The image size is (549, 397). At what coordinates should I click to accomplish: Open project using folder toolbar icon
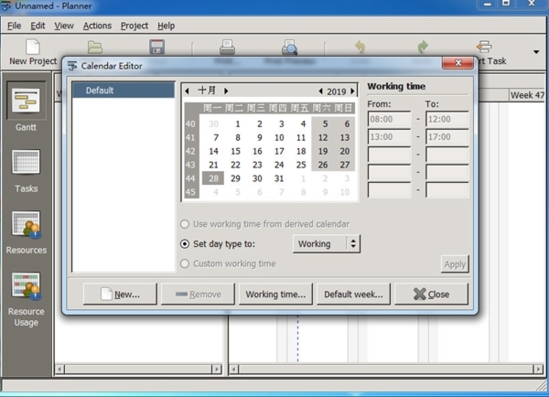click(95, 47)
